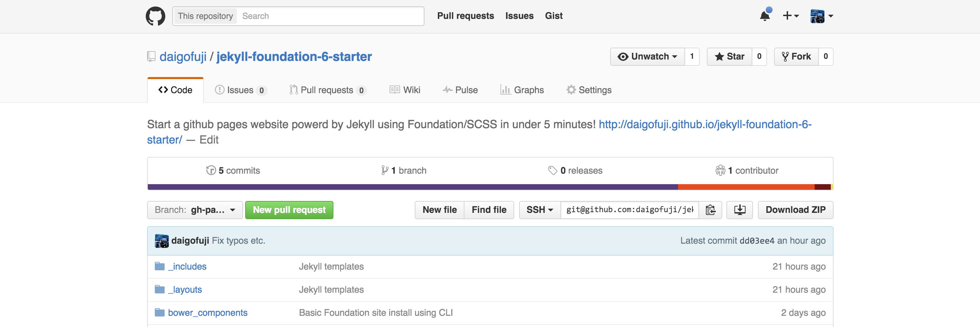
Task: Click the This repository search scope label
Action: click(x=206, y=16)
